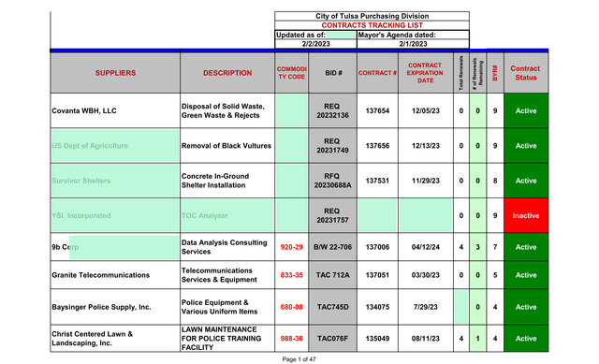This screenshot has width=599, height=364.
Task: Select 'Christ Centered Lawn & Landscaping' supplier cell
Action: tap(115, 339)
